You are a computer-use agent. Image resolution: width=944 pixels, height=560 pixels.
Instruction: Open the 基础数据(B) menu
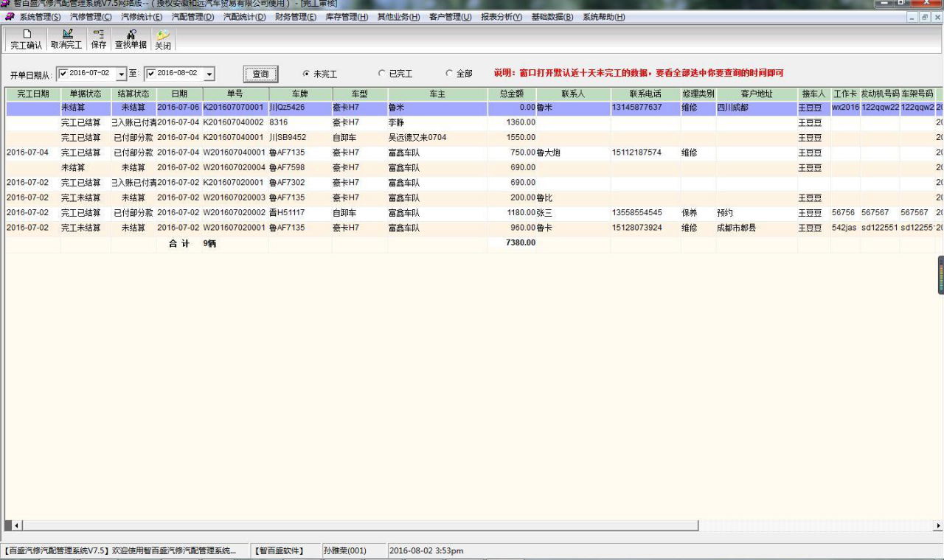pyautogui.click(x=552, y=17)
